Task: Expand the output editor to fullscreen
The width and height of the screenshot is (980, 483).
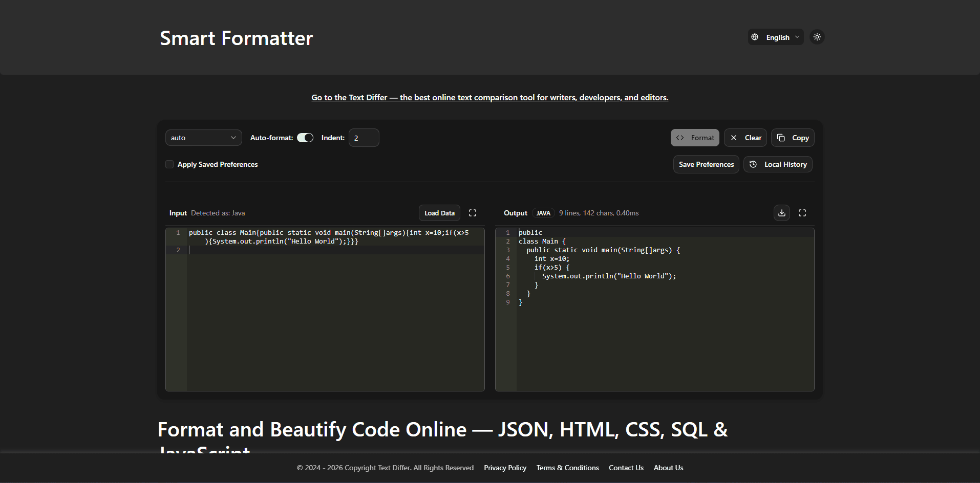Action: coord(802,213)
